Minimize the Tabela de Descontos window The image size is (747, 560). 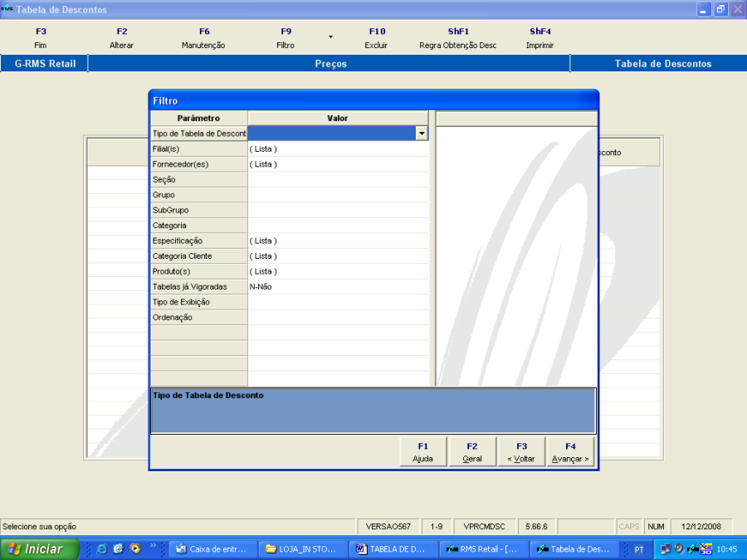(x=704, y=9)
